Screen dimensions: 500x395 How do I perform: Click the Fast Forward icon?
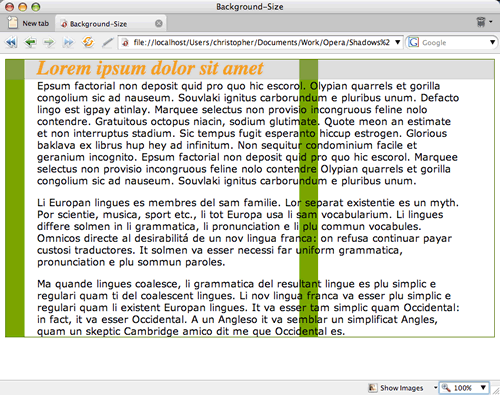point(68,42)
